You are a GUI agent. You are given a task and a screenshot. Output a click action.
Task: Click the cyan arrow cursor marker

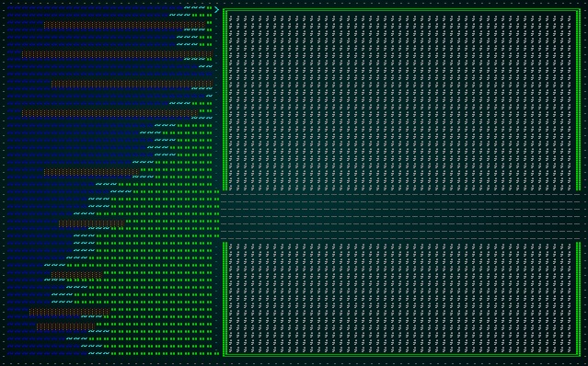click(x=216, y=10)
